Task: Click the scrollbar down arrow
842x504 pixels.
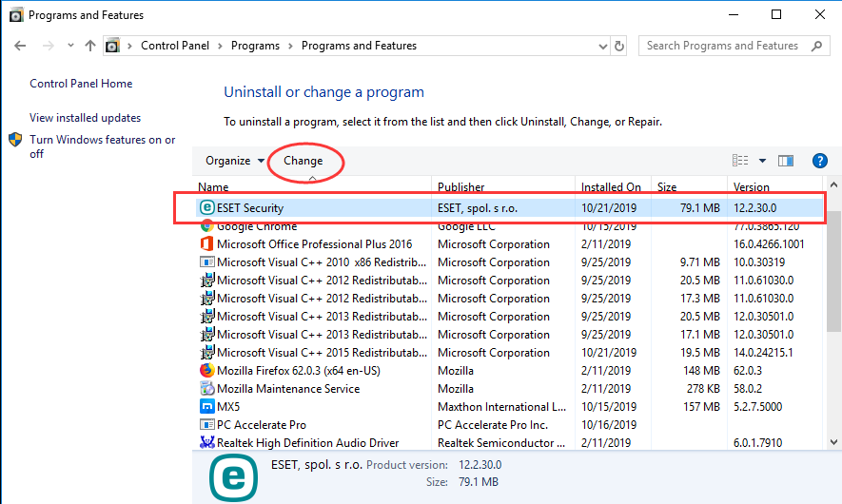Action: click(833, 442)
